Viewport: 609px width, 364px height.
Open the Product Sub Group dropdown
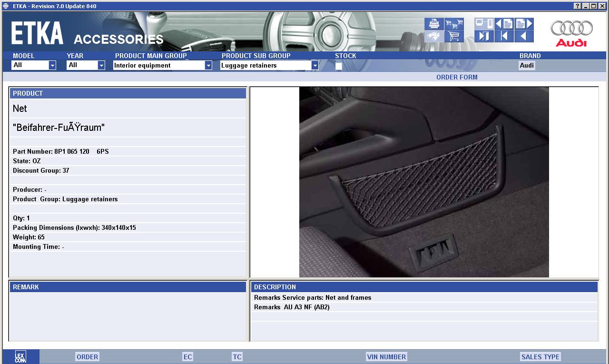coord(314,66)
